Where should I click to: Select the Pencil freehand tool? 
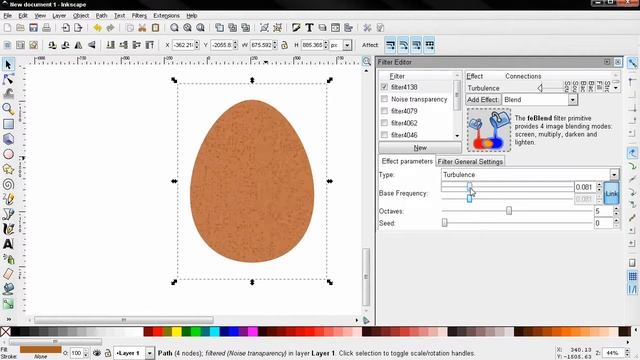pos(8,199)
